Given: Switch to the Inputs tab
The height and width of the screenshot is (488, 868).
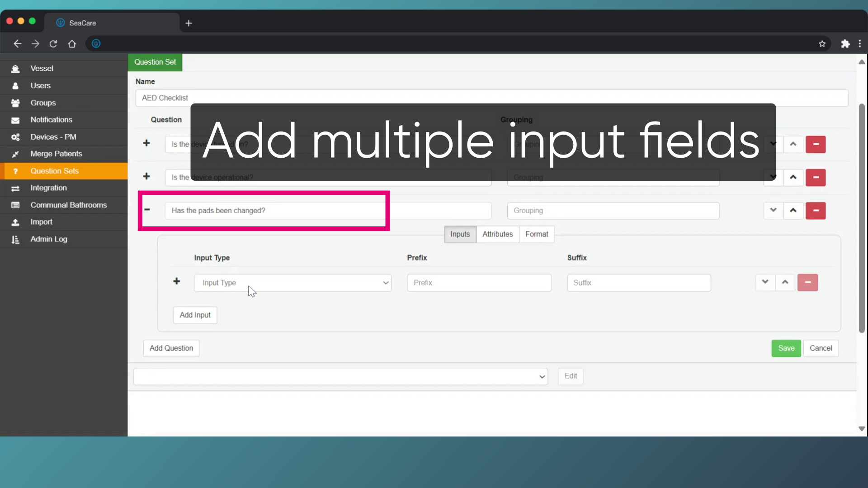Looking at the screenshot, I should click(460, 235).
